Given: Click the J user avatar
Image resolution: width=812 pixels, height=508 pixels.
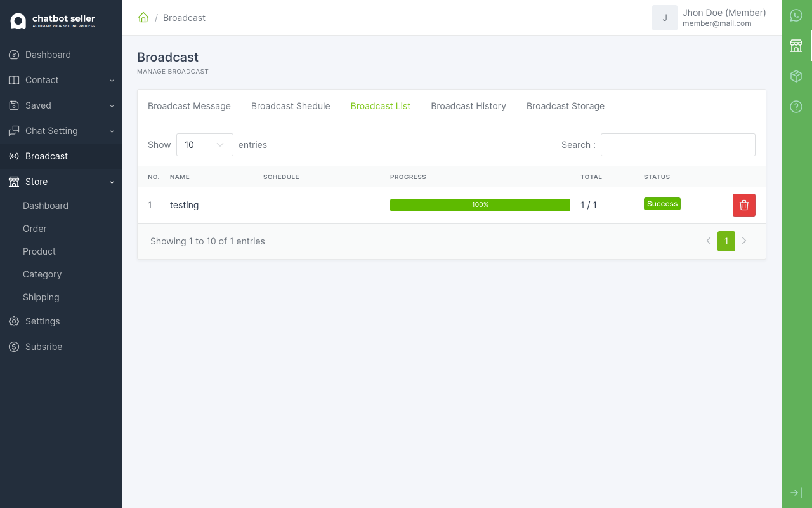Looking at the screenshot, I should [665, 18].
